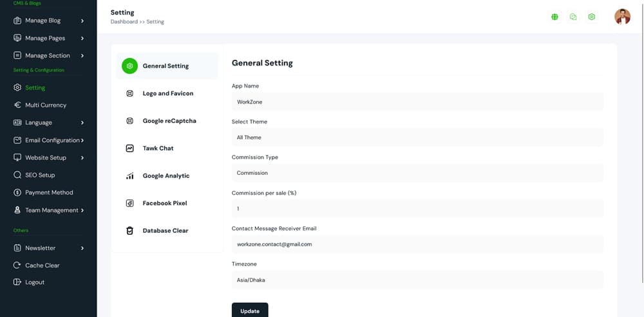Click the globe icon in top header
Screen dimensions: 644x317
tap(554, 17)
